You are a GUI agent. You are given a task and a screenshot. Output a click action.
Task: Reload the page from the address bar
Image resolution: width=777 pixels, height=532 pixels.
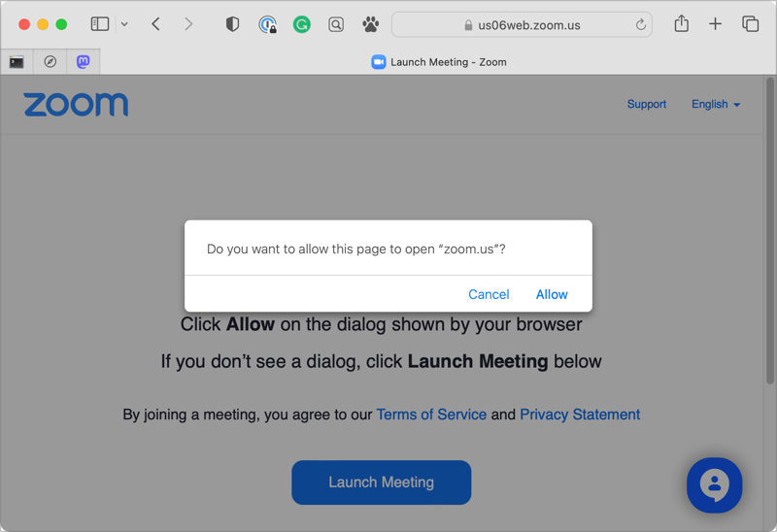[640, 24]
